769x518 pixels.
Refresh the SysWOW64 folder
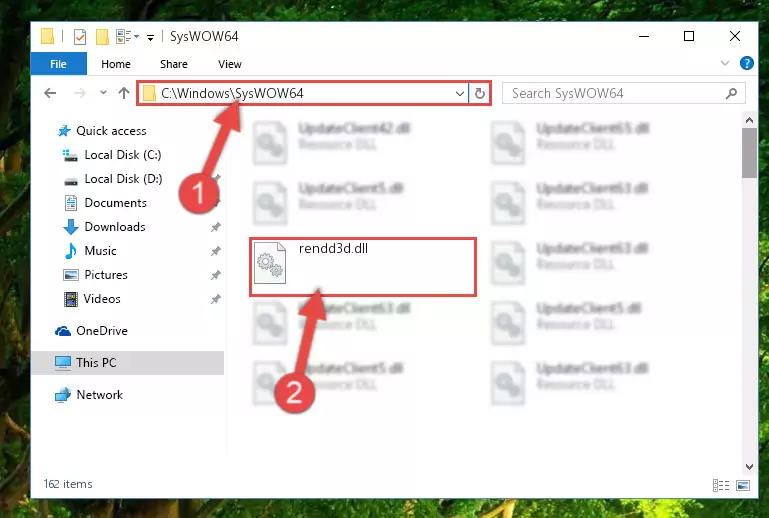480,93
